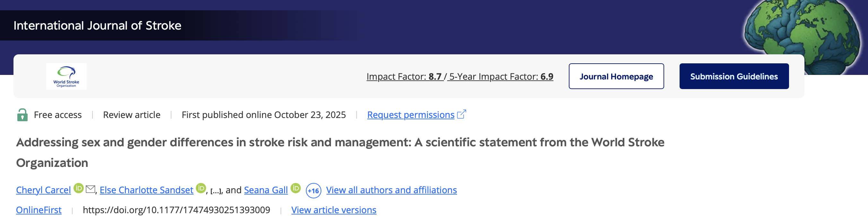Screen dimensions: 868x218
Task: Open Else Charlotte Sandset's ORCID iD icon
Action: 201,188
